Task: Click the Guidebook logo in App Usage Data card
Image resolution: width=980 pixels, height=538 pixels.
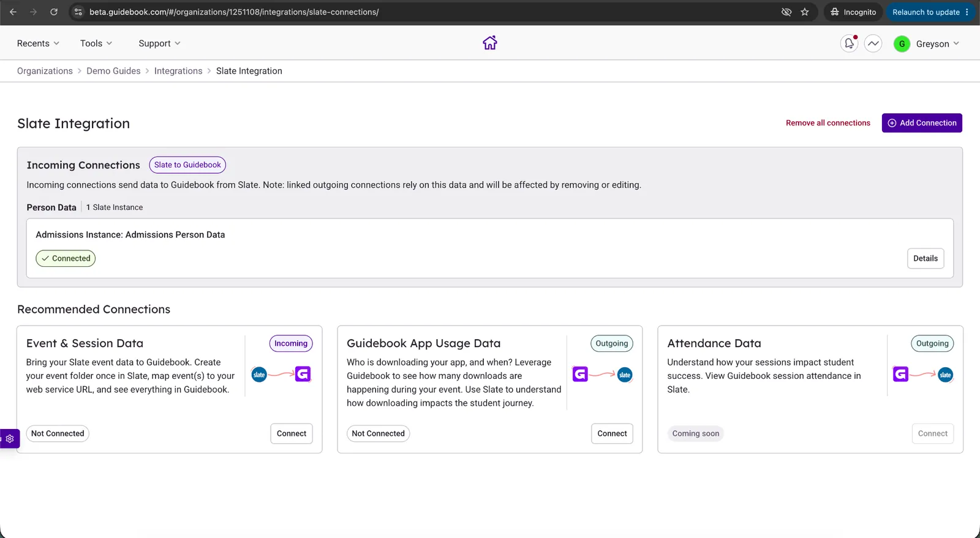Action: (x=580, y=374)
